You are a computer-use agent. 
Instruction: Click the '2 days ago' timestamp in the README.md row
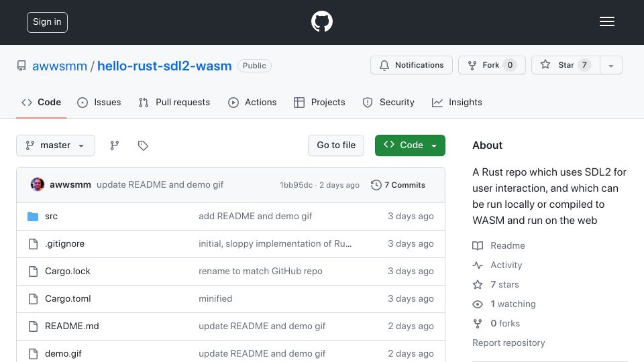point(411,326)
